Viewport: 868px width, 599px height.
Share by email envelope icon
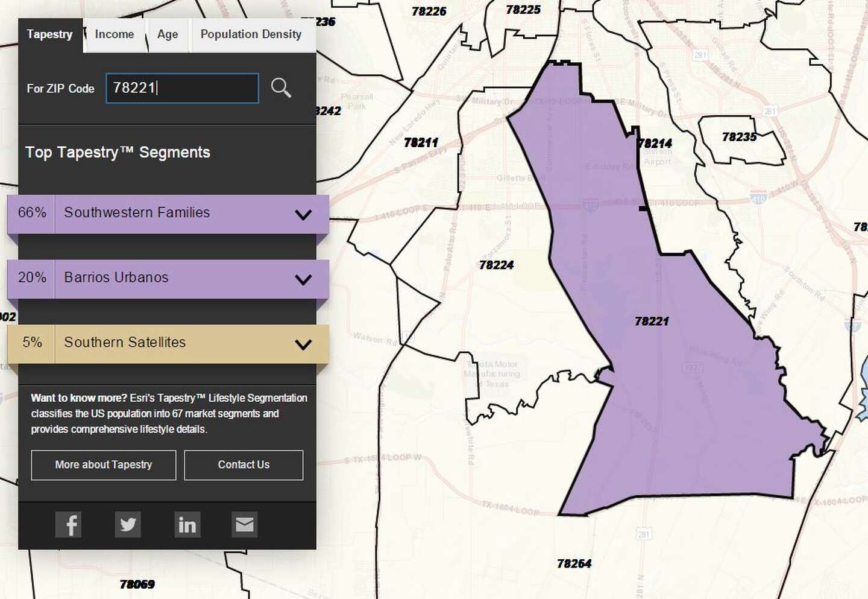tap(245, 524)
